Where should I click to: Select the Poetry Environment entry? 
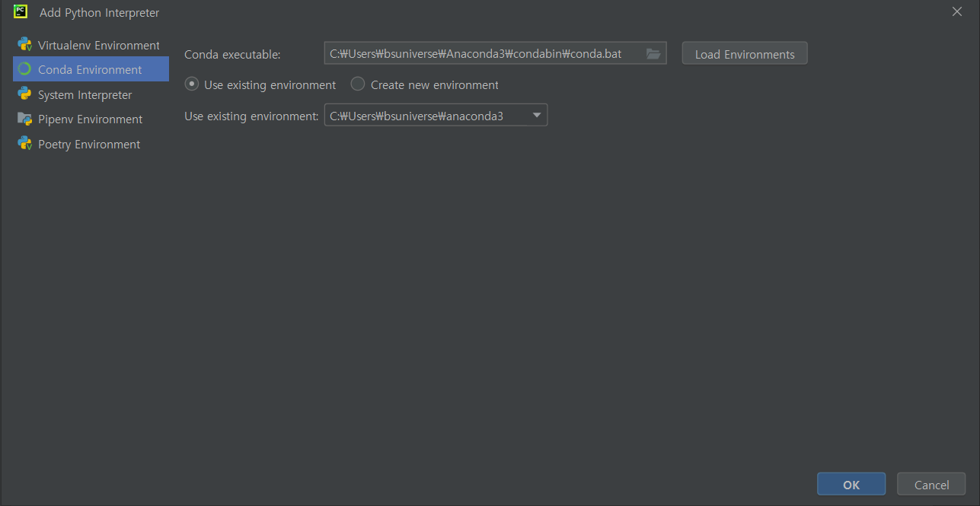[x=91, y=144]
